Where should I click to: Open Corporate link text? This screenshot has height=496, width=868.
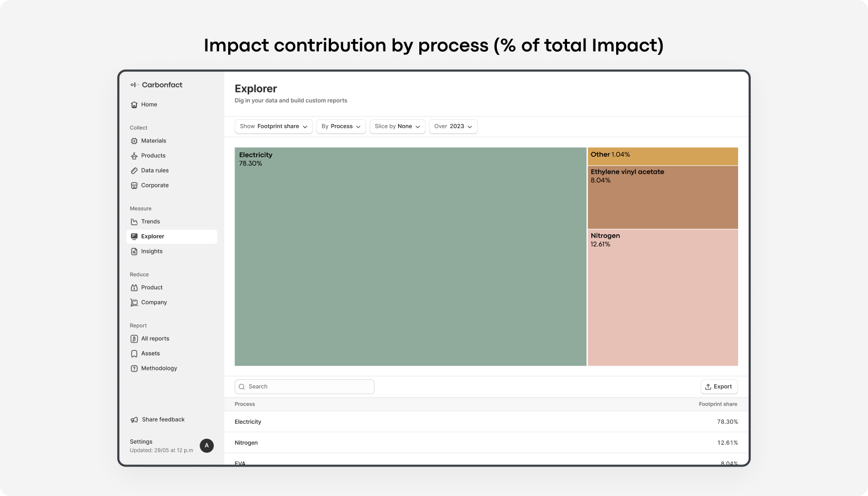(155, 185)
